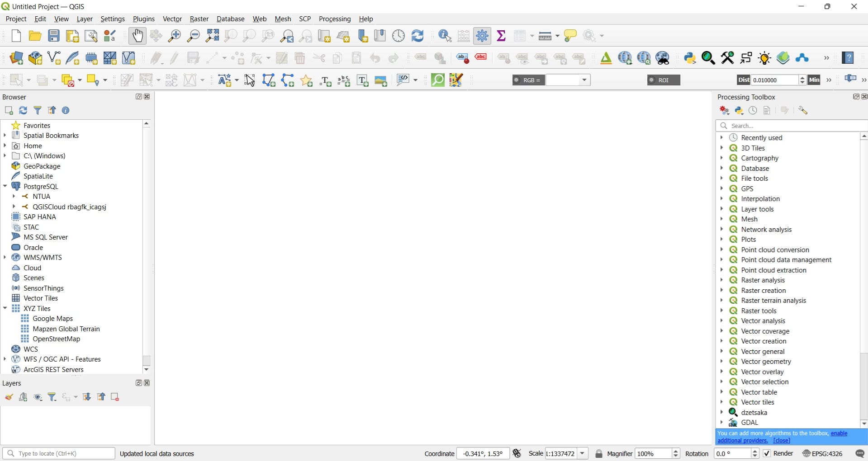Screen dimensions: 868x461
Task: Click the Type to locate search box
Action: pos(59,453)
